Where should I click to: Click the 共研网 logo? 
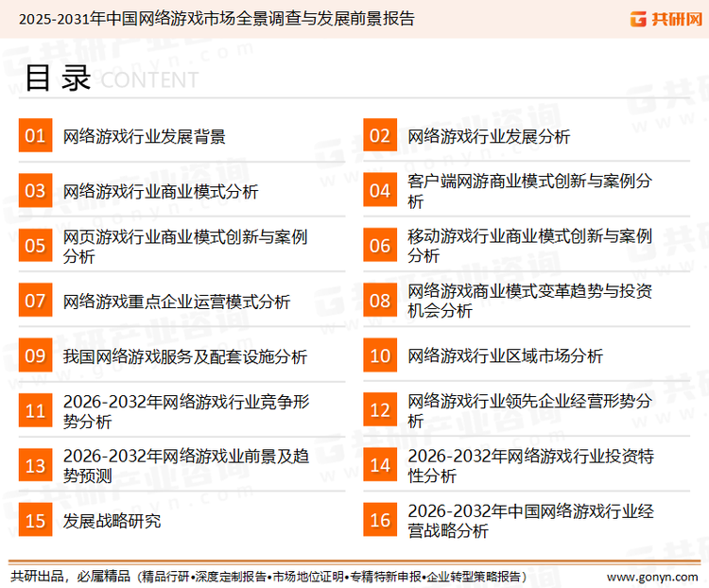pyautogui.click(x=666, y=19)
